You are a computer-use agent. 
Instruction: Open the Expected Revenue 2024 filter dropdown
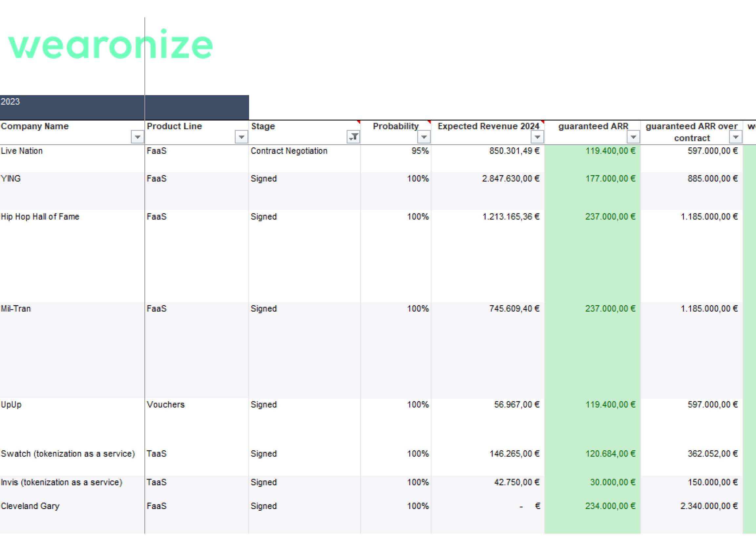click(x=537, y=137)
